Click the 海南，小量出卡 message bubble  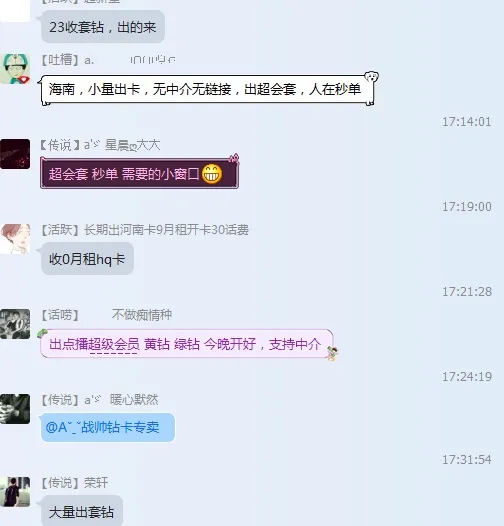[x=207, y=90]
